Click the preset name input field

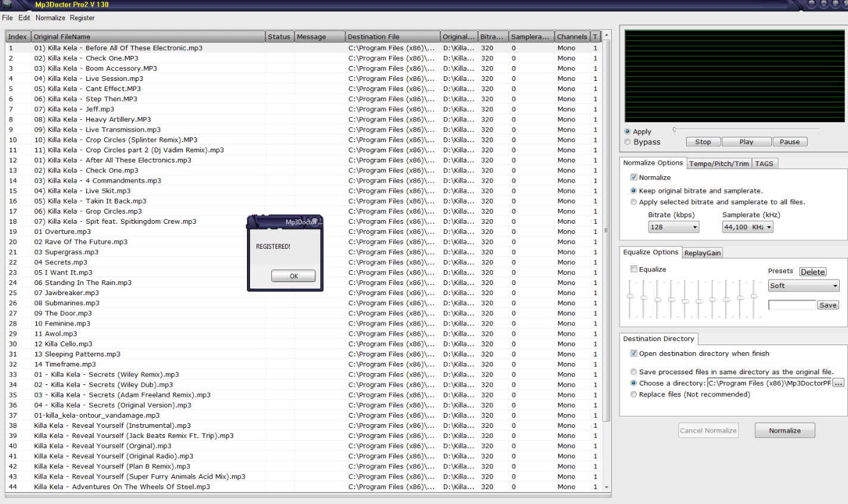click(791, 305)
